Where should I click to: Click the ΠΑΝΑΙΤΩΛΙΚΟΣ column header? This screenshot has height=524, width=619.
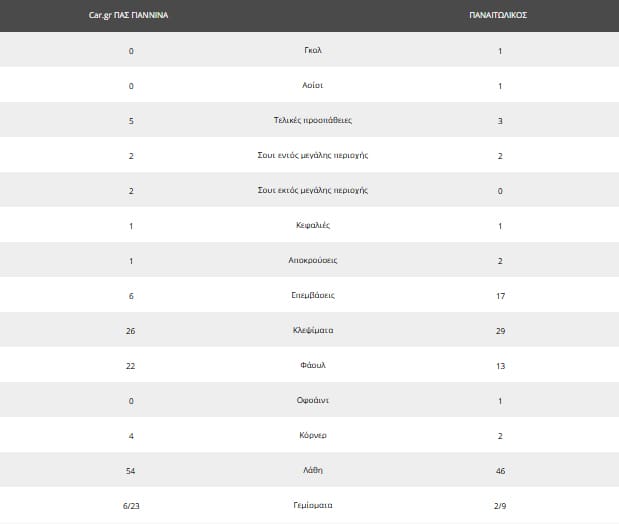[x=498, y=17]
